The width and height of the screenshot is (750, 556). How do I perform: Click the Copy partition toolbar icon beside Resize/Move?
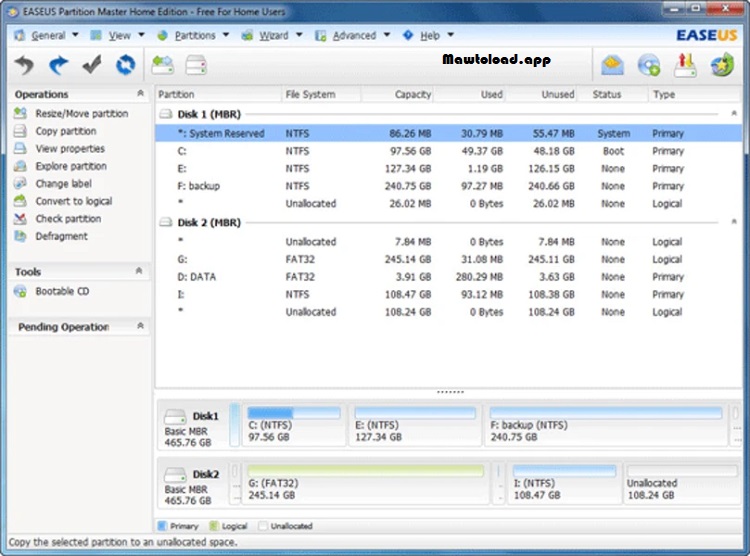coord(196,65)
